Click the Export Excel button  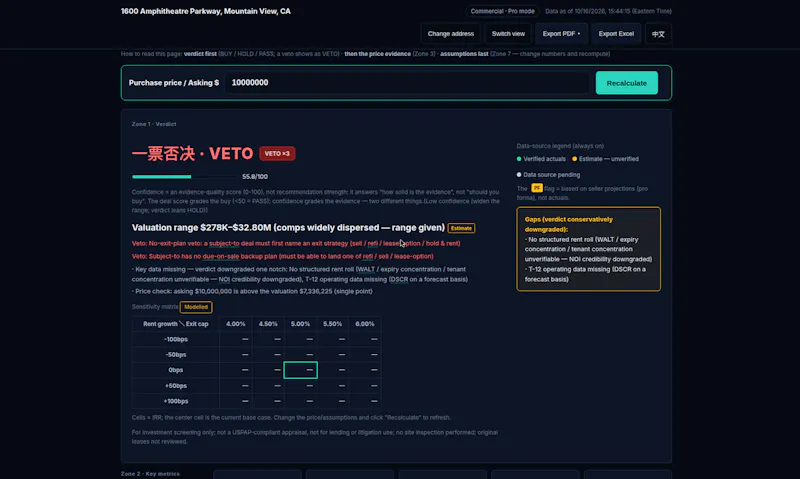[616, 34]
